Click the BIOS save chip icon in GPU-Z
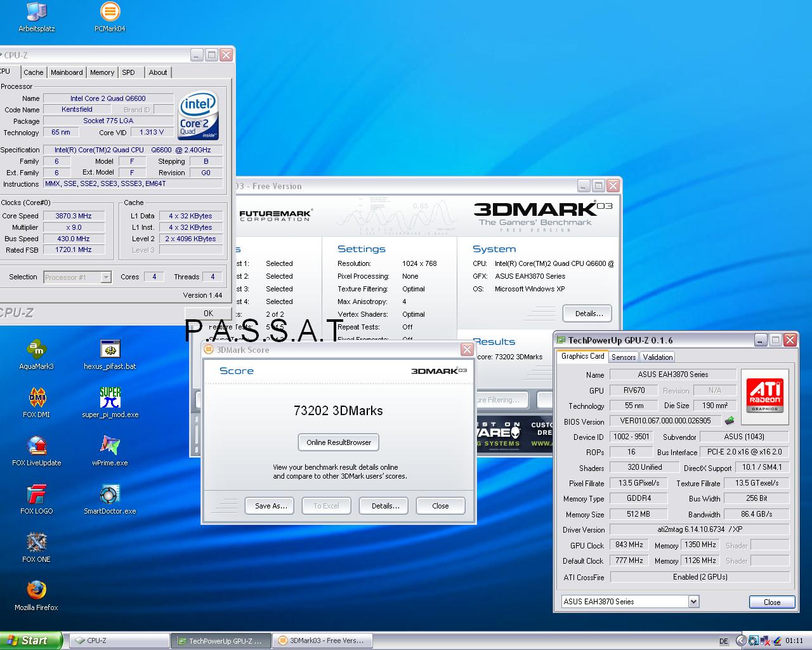This screenshot has height=650, width=812. 730,420
